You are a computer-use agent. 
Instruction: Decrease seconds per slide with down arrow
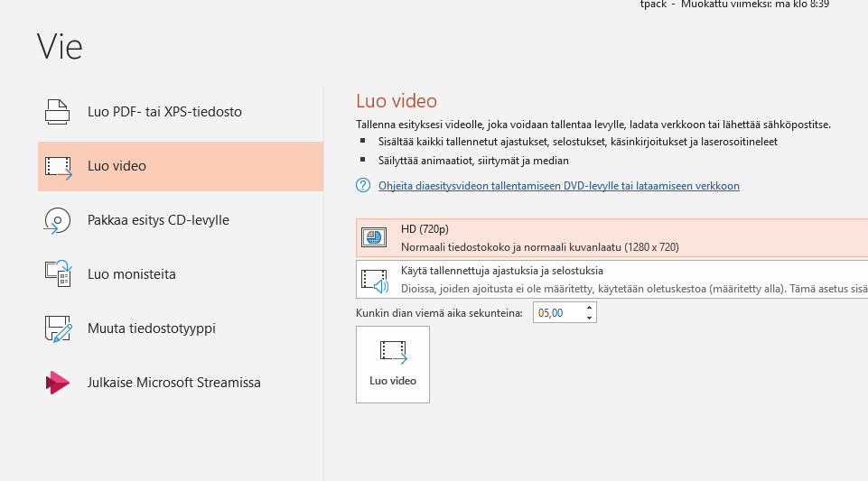(590, 318)
